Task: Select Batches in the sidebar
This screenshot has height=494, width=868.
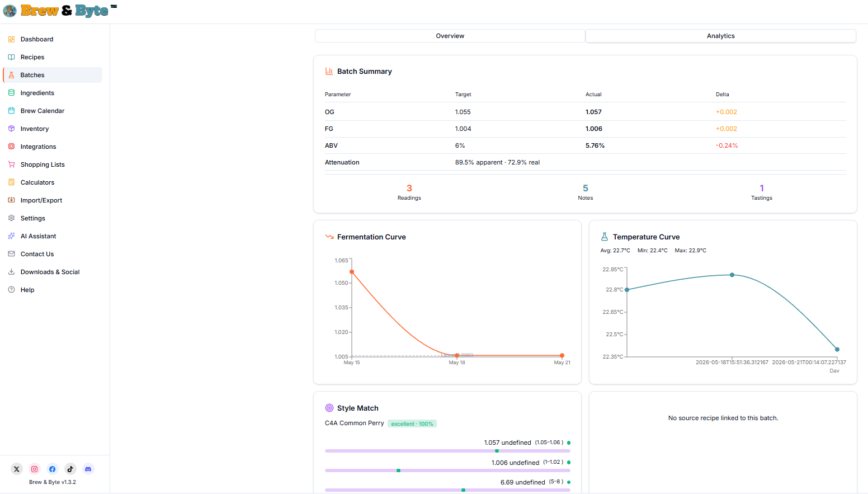Action: (x=53, y=75)
